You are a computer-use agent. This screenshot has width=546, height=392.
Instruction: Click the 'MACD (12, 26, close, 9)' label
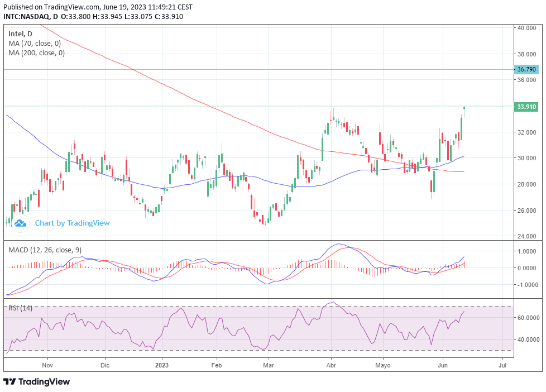pyautogui.click(x=45, y=250)
